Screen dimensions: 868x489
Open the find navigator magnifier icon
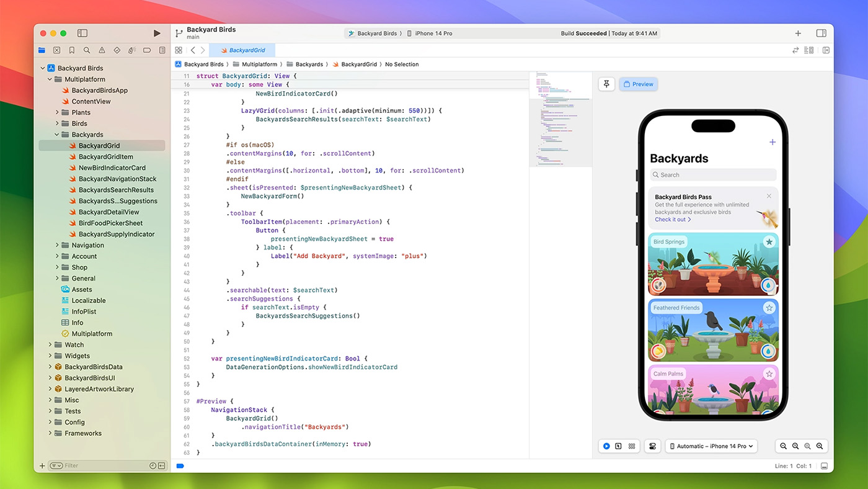(x=87, y=50)
